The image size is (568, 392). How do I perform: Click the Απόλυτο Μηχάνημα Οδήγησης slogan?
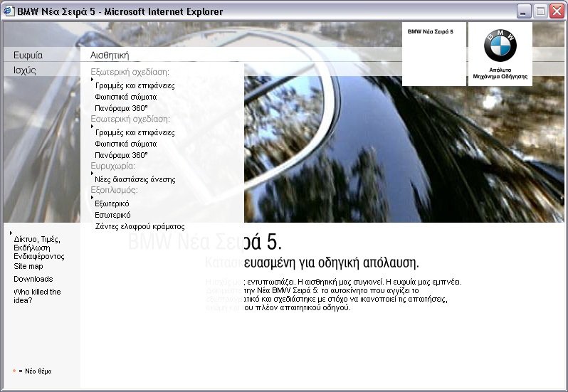click(500, 73)
